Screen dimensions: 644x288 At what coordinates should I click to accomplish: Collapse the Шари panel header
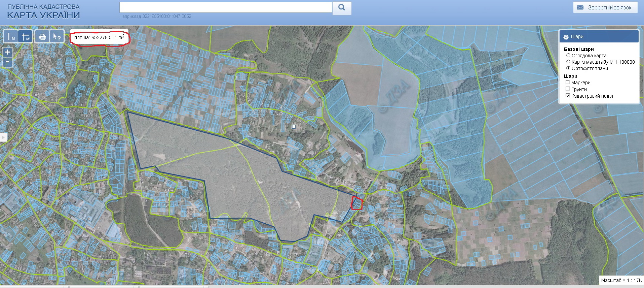click(x=599, y=36)
